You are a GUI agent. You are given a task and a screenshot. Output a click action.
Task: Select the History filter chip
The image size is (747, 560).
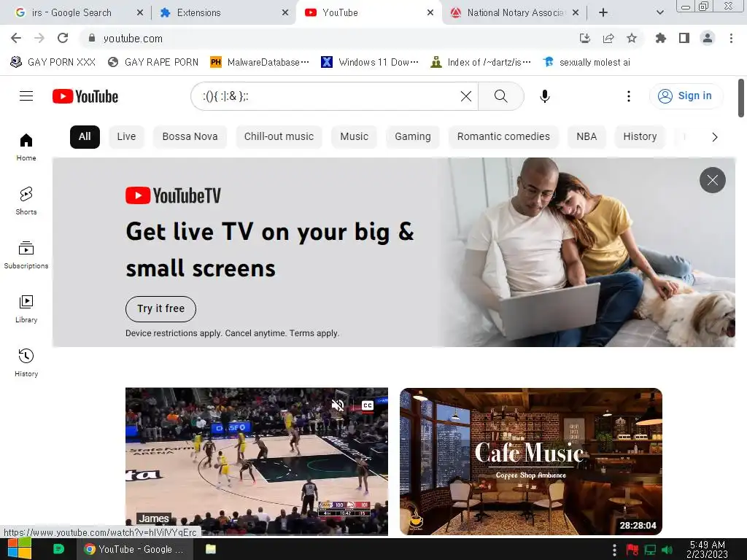[640, 136]
